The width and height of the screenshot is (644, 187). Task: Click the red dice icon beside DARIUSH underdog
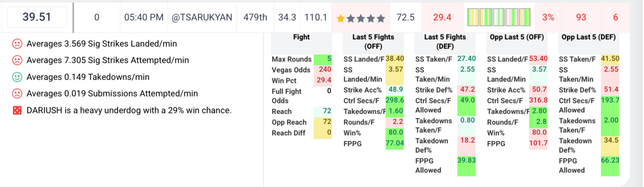pos(17,110)
